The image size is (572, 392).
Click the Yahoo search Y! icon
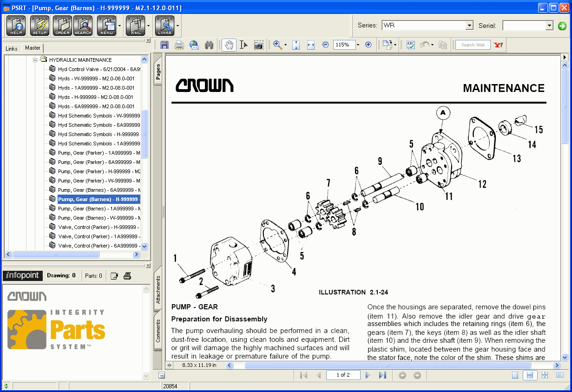pyautogui.click(x=499, y=45)
